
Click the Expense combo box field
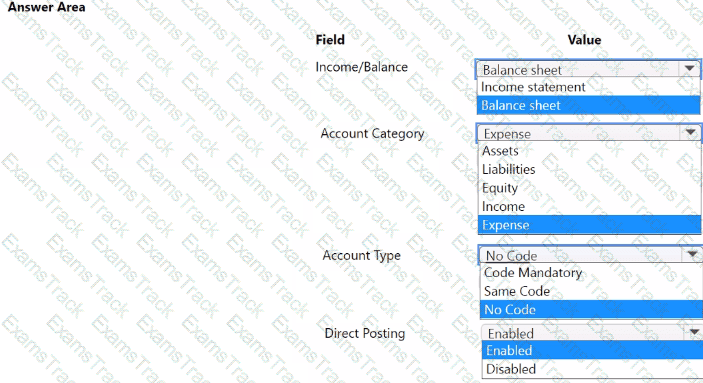(588, 133)
